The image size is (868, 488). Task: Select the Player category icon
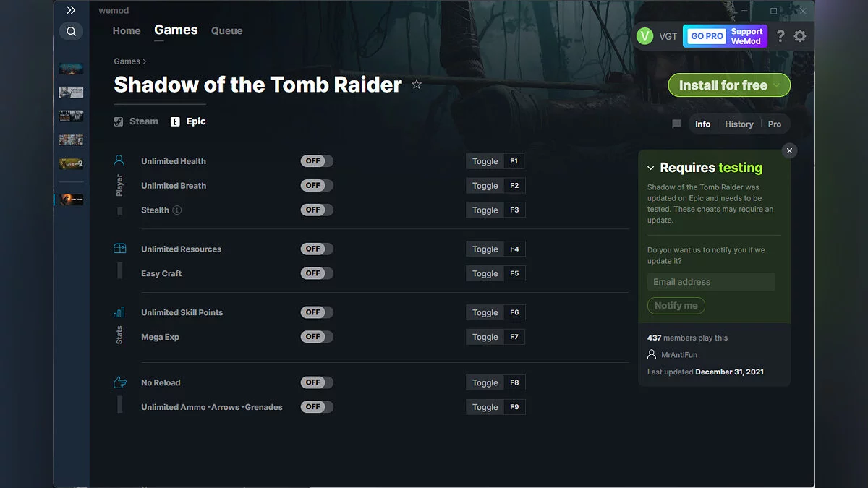(x=119, y=160)
